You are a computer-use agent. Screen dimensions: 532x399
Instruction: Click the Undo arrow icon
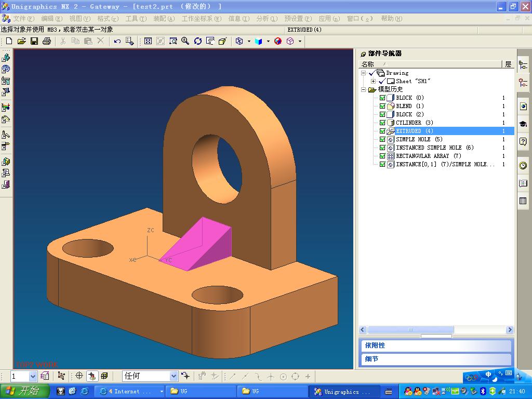tap(117, 41)
